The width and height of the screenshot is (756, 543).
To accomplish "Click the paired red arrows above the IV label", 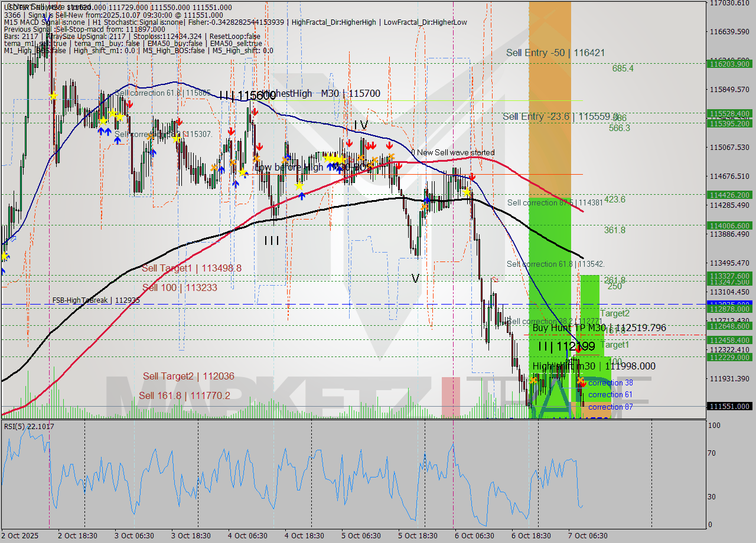I will click(x=370, y=145).
